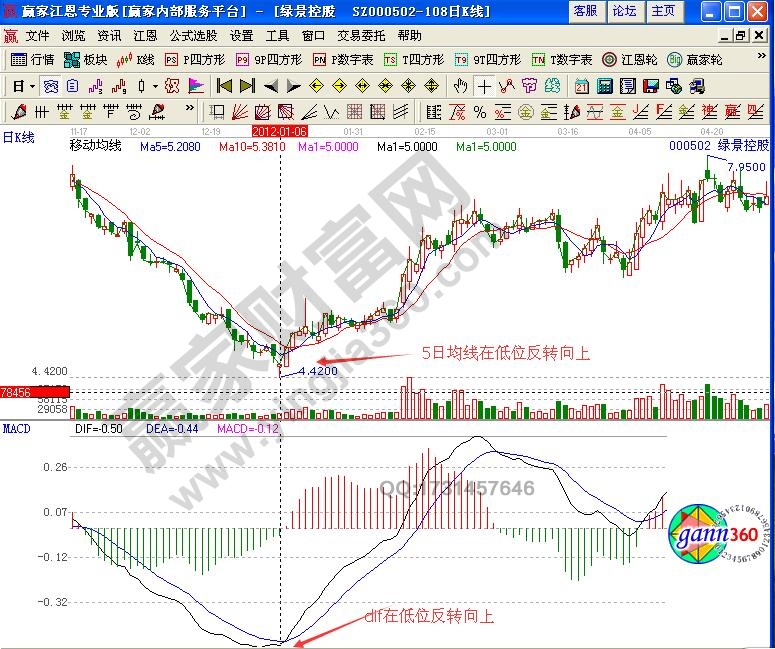Click the 2012-01-06 date marker on timeline
The width and height of the screenshot is (775, 649).
point(279,130)
